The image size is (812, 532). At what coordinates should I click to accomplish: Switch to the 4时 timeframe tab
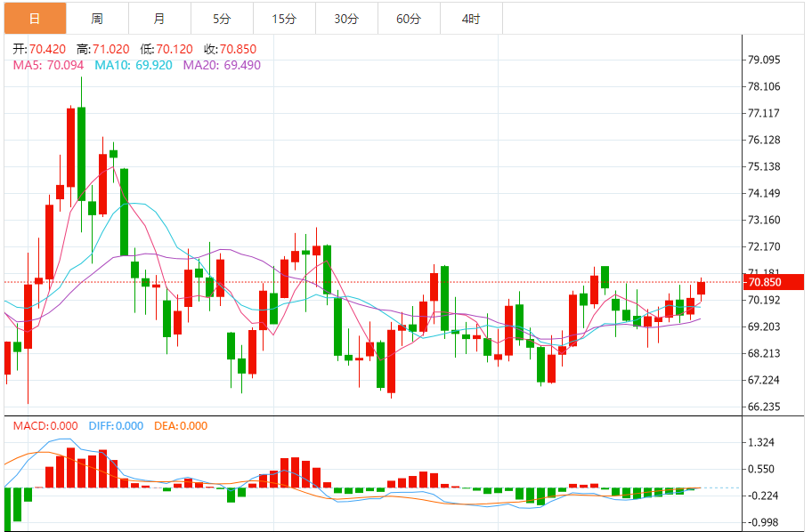tap(471, 19)
